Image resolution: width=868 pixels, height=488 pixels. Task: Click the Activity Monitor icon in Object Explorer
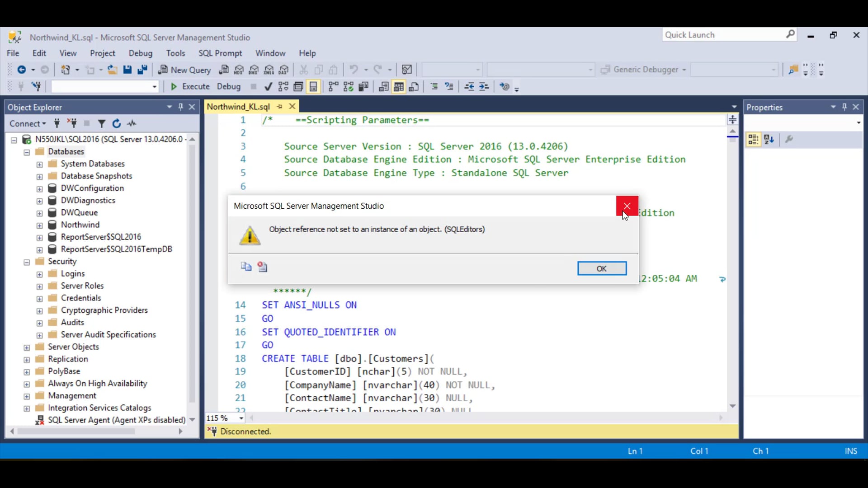click(x=132, y=123)
